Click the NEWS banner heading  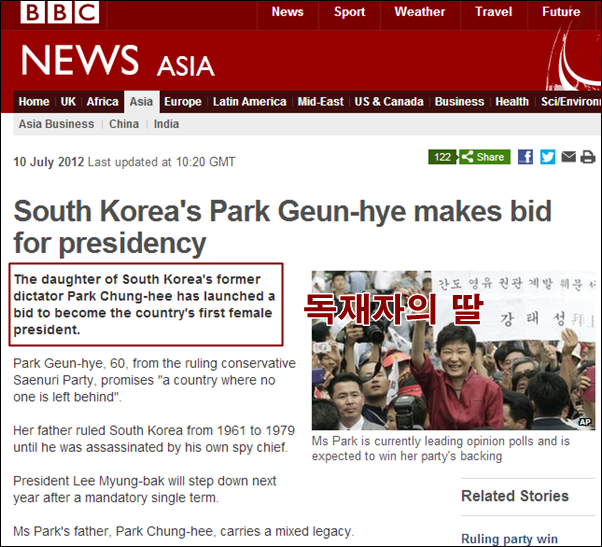click(x=79, y=60)
